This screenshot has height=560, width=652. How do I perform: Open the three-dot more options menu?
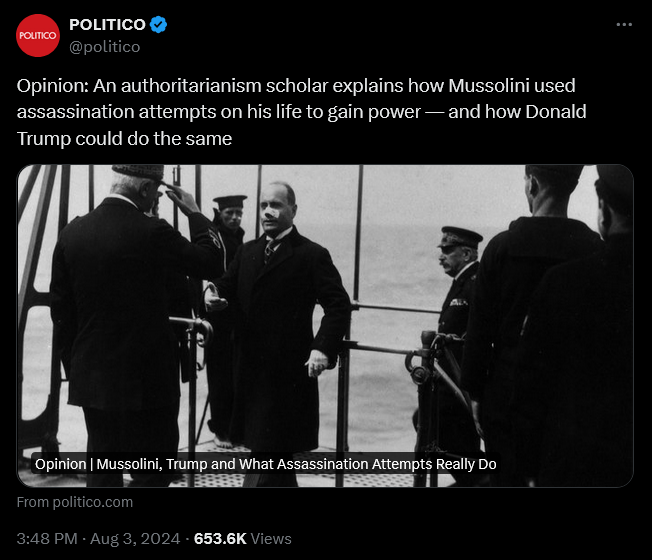coord(624,25)
